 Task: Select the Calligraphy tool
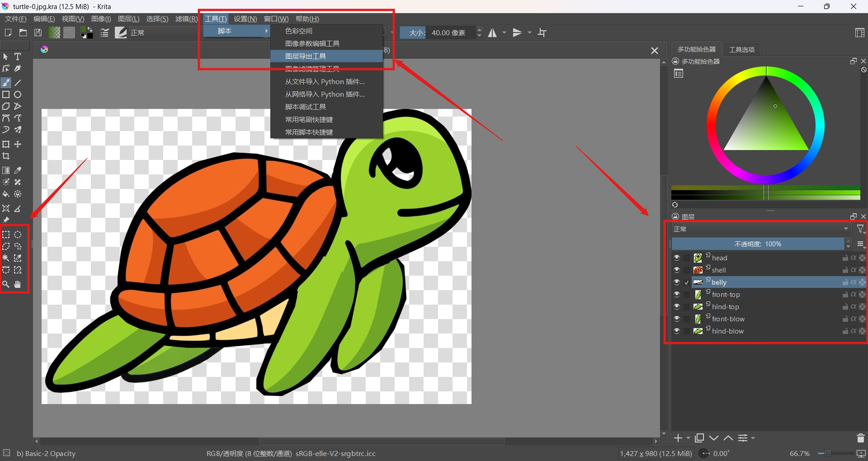pos(18,68)
